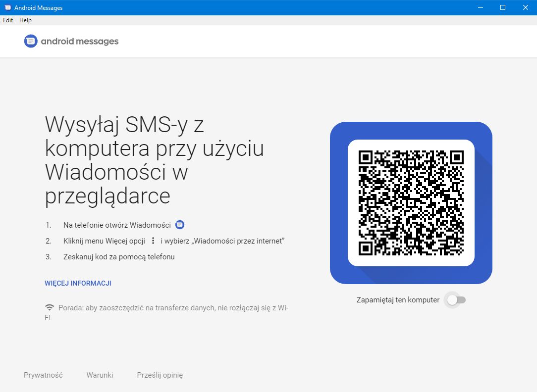The width and height of the screenshot is (537, 392).
Task: Click the QR code image
Action: click(x=411, y=203)
